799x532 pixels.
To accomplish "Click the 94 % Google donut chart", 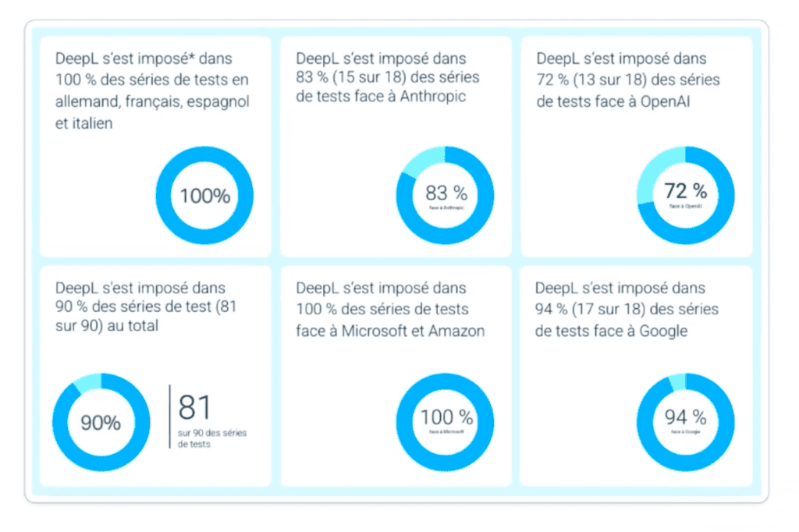I will pos(686,422).
